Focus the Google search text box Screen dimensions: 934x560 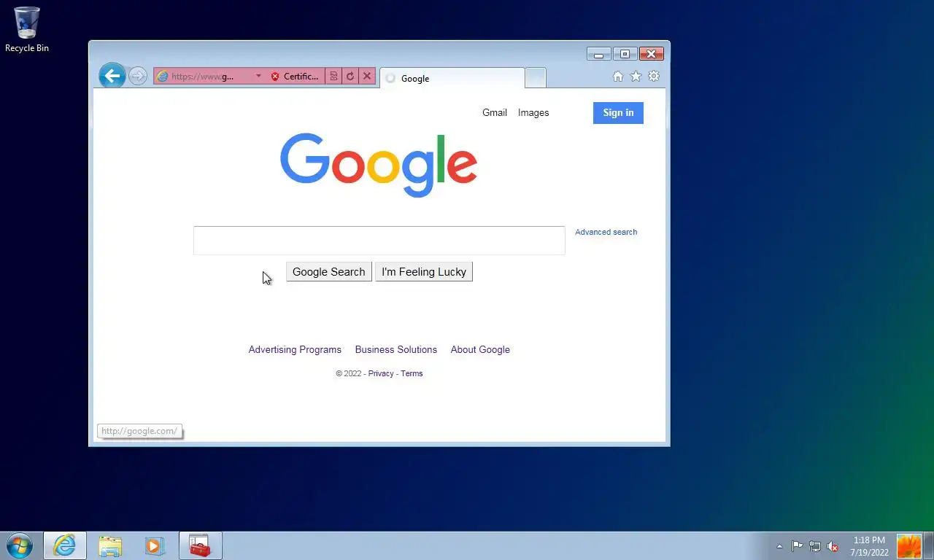pyautogui.click(x=379, y=241)
